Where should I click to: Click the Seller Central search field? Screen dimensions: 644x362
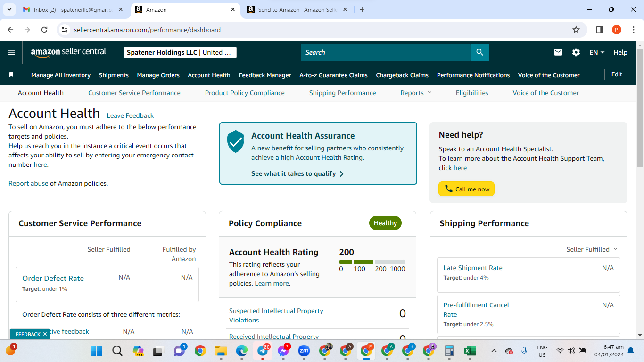386,52
